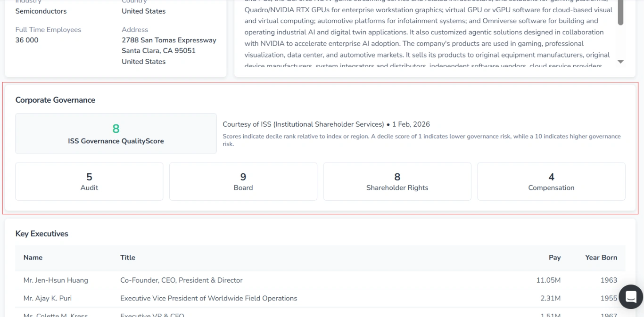Select Ms. Colette M. Kress's row

coord(55,315)
